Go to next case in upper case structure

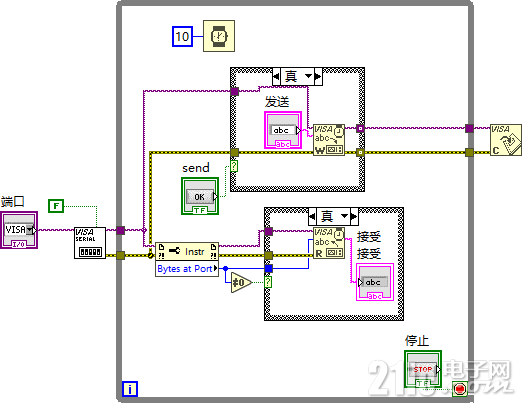pyautogui.click(x=318, y=76)
